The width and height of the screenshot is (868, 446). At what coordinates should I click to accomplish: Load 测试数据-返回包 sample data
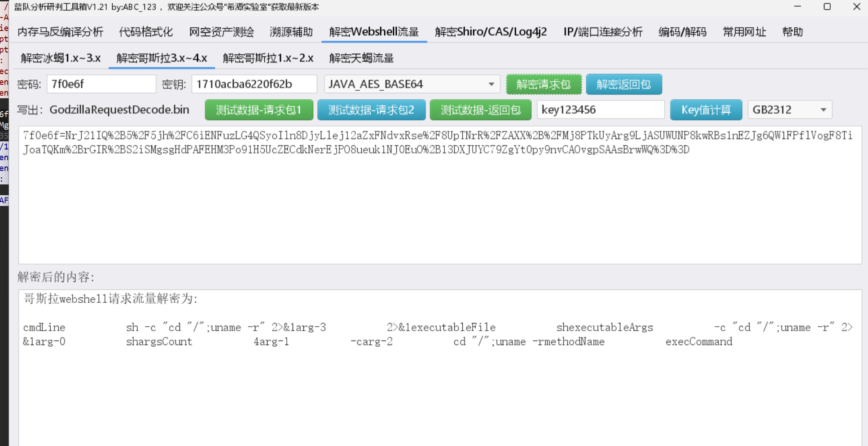click(480, 110)
